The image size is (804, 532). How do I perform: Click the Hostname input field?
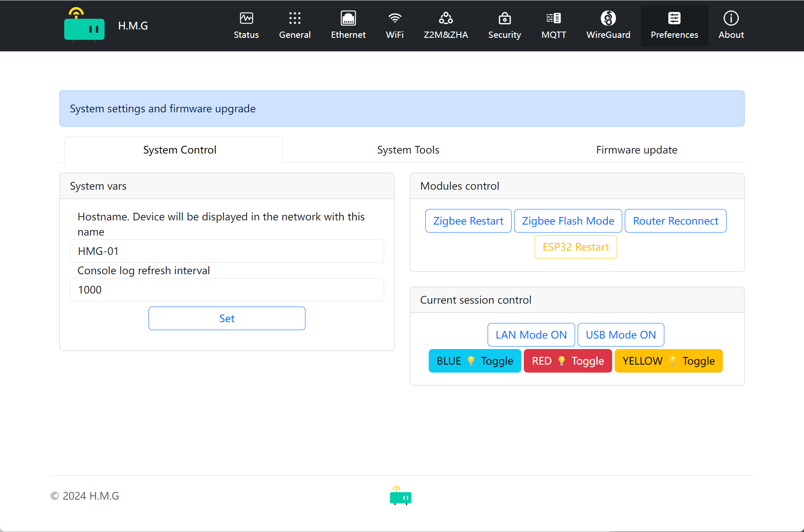[227, 251]
